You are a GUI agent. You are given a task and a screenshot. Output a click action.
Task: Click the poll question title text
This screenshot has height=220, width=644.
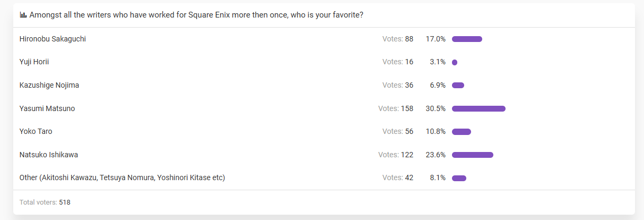(x=196, y=15)
